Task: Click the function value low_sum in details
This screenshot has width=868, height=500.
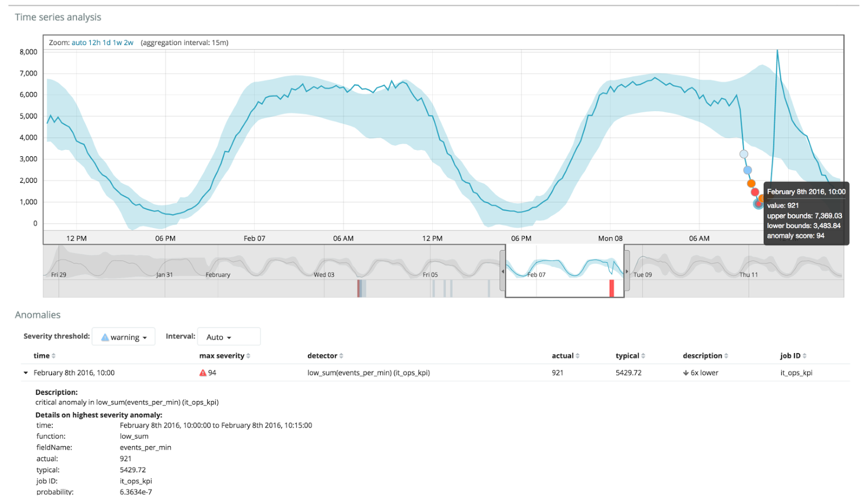Action: pyautogui.click(x=134, y=436)
